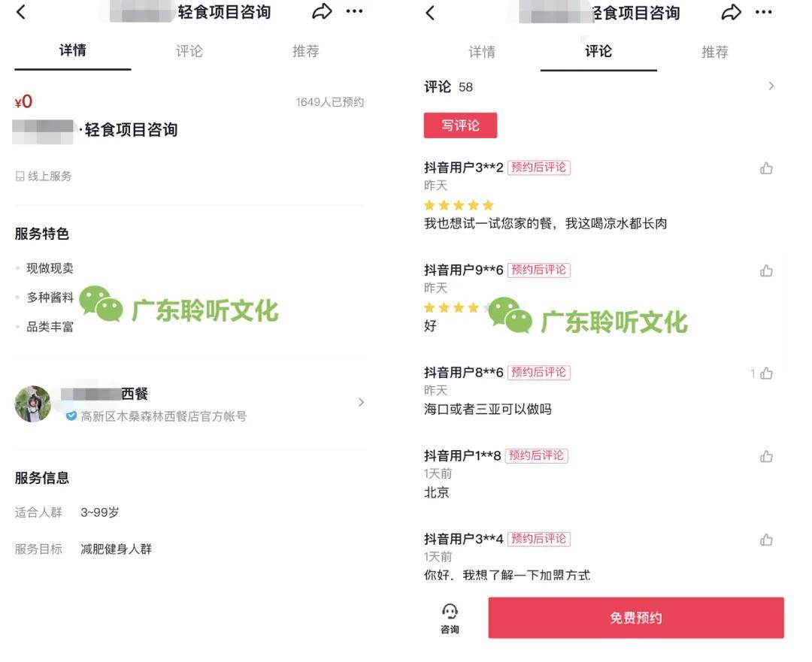The image size is (812, 662).
Task: Switch to 评论 tab on left screen
Action: pos(189,51)
